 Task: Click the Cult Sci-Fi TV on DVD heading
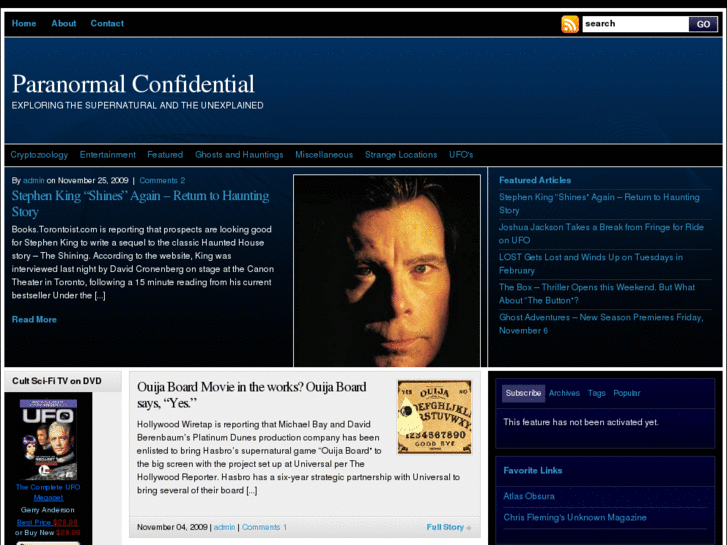57,381
